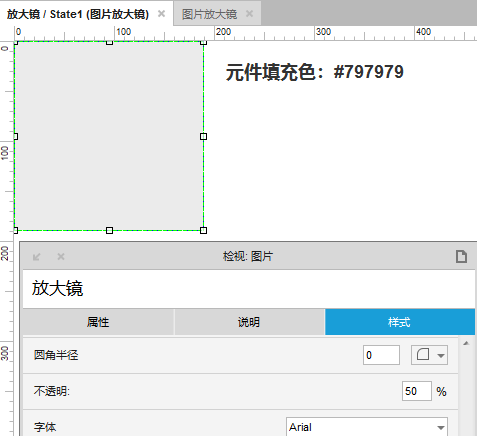Viewport: 477px width, 436px height.
Task: Click the right-middle resize handle of the widget
Action: (x=203, y=136)
